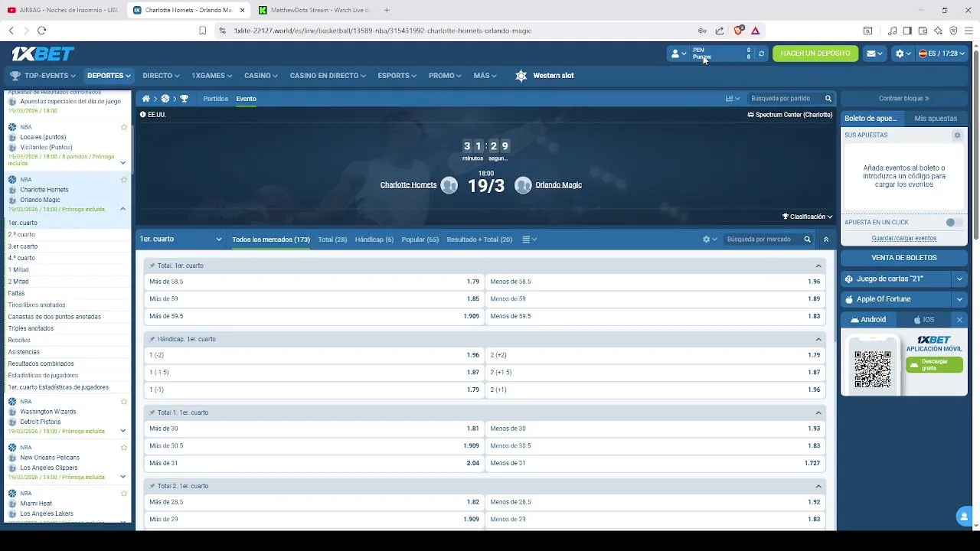980x551 pixels.
Task: Open the live chat bubble icon
Action: coord(964,517)
